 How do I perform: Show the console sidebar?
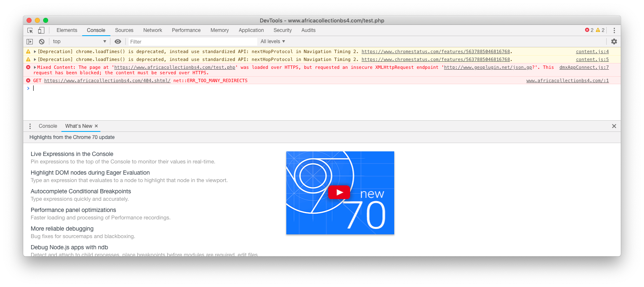coord(29,41)
